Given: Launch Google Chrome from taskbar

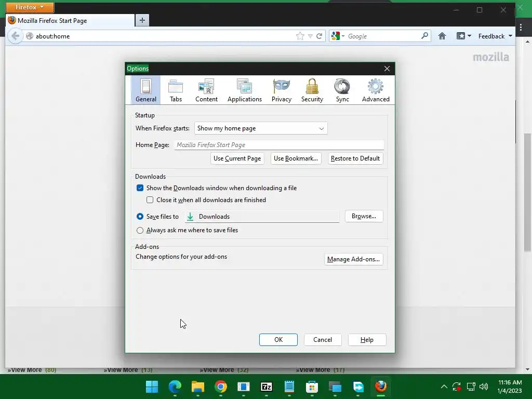Looking at the screenshot, I should (220, 387).
